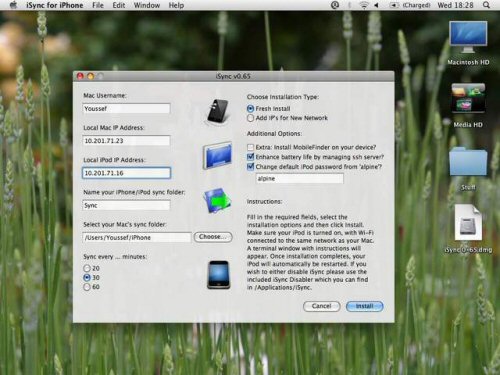Click the iSync v0.65 window title
The image size is (500, 375).
[x=233, y=76]
